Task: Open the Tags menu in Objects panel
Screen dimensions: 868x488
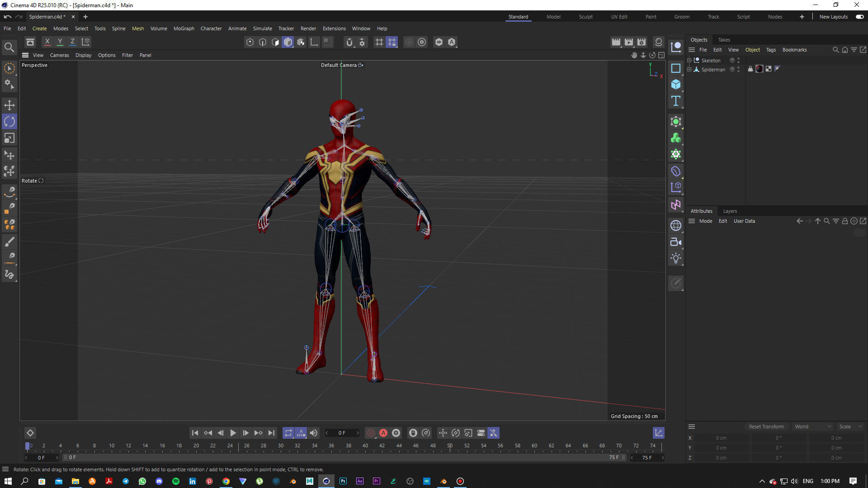Action: (x=771, y=50)
